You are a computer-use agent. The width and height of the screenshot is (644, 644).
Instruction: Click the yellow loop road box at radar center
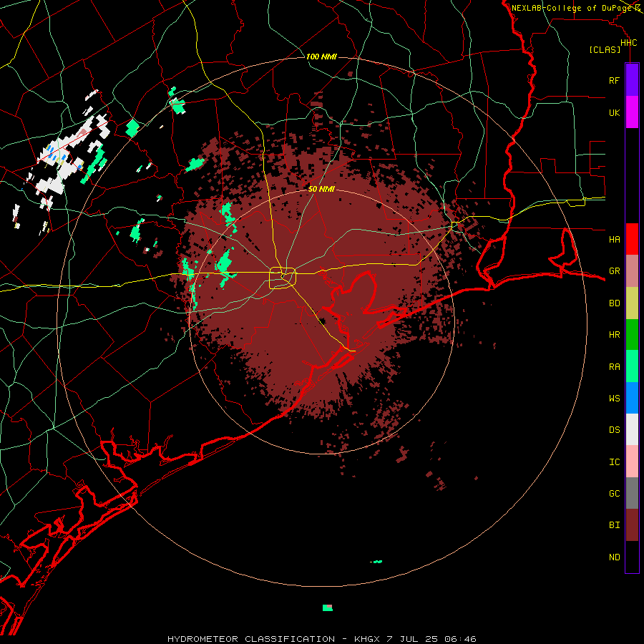pos(283,278)
